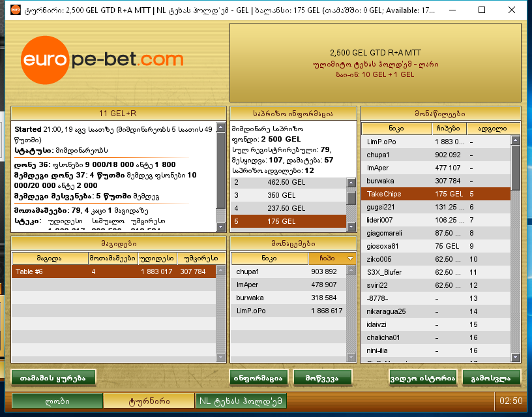Viewport: 532px width, 417px height.
Task: Select prize place 3 row 350 GEL
Action: pos(288,195)
